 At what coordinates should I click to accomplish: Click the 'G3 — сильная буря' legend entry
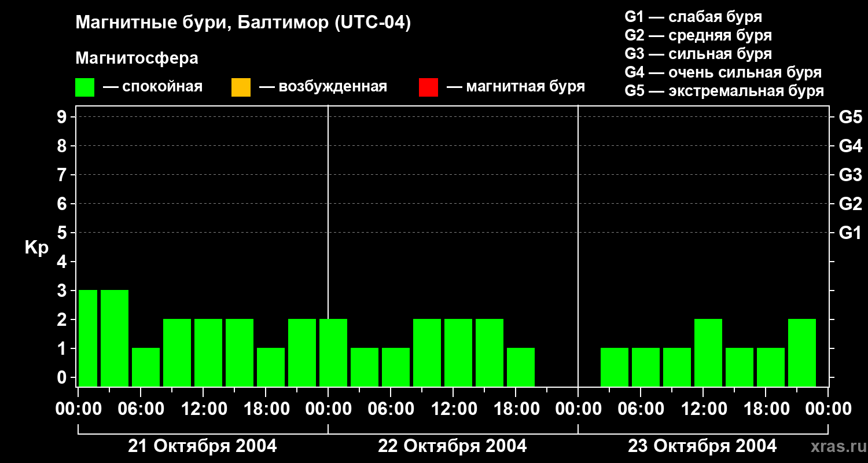click(698, 54)
